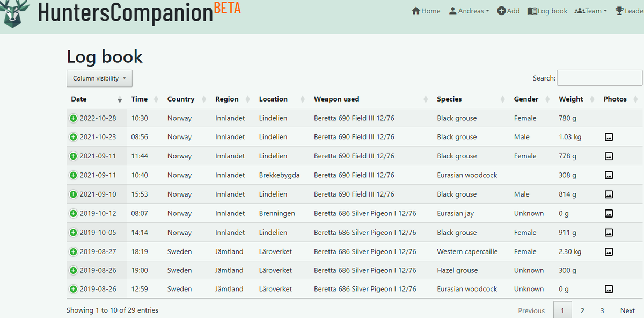The width and height of the screenshot is (644, 318).
Task: Expand the 2019-08-26 row at 12:59
Action: click(73, 289)
